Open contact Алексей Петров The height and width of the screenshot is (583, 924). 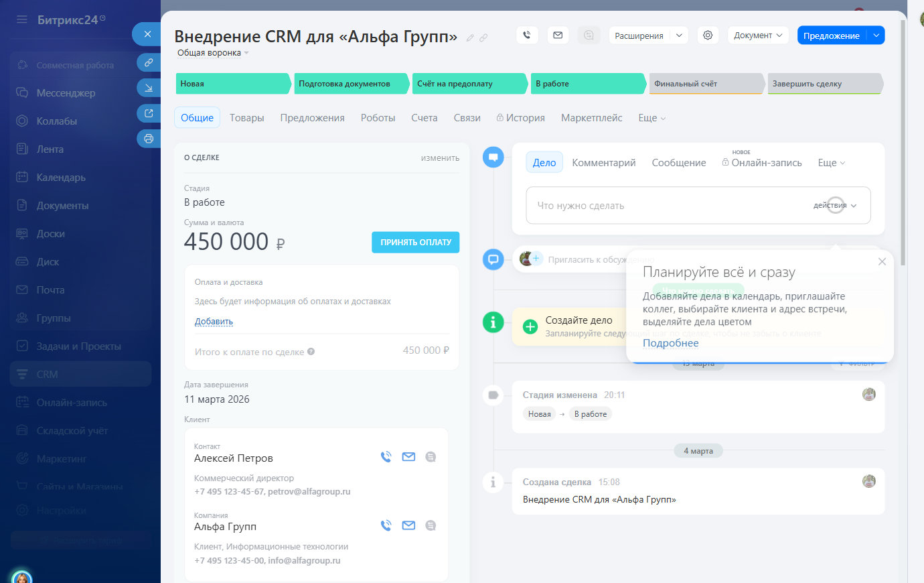[x=234, y=458]
